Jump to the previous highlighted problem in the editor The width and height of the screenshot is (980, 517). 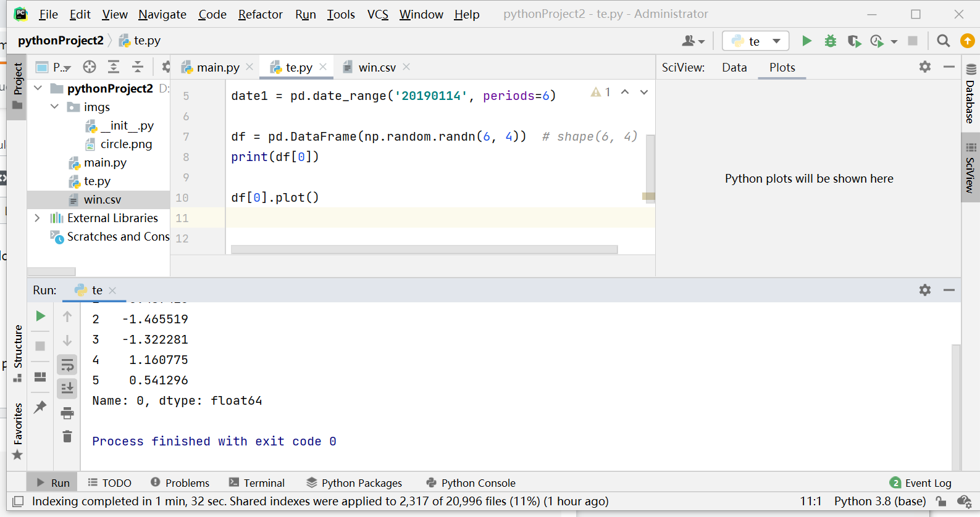(625, 92)
